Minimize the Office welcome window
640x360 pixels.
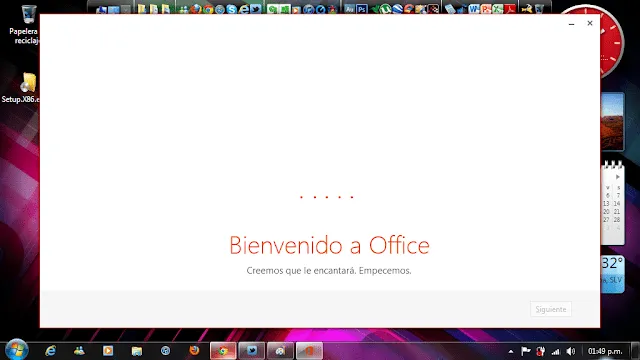[x=571, y=24]
